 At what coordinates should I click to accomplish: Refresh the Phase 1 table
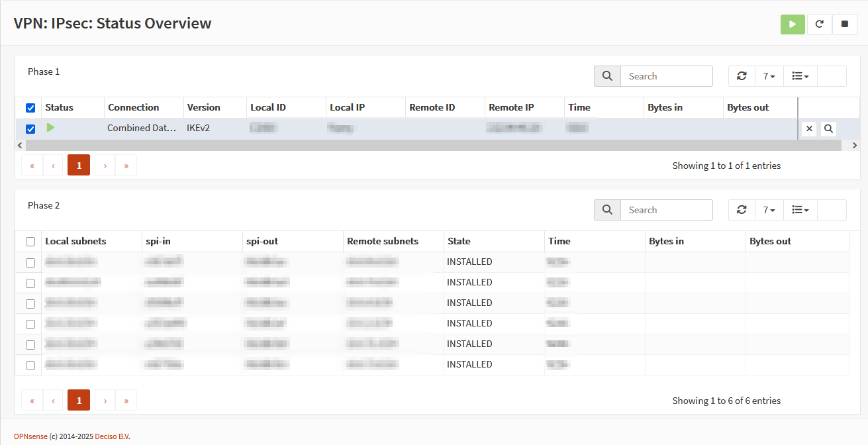742,76
